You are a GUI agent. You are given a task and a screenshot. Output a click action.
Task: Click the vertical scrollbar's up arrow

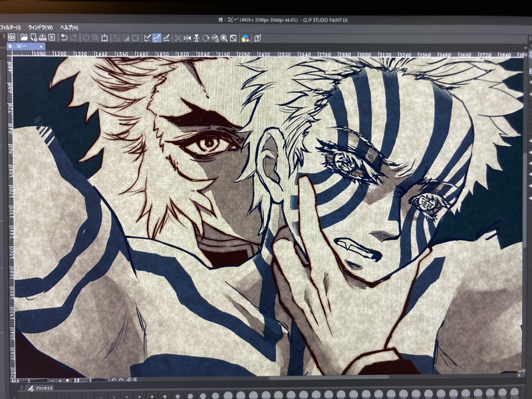pos(525,55)
